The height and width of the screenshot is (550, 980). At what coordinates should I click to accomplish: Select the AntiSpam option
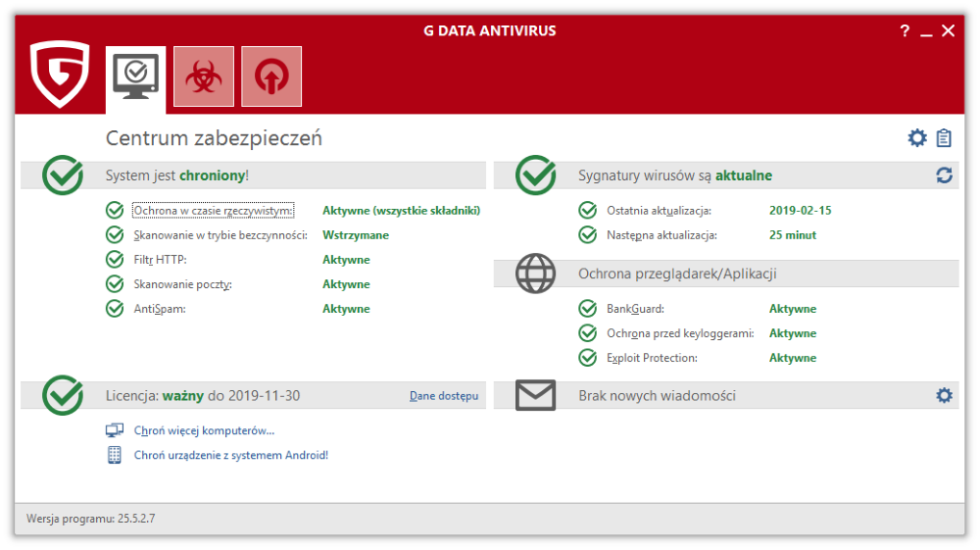[160, 309]
